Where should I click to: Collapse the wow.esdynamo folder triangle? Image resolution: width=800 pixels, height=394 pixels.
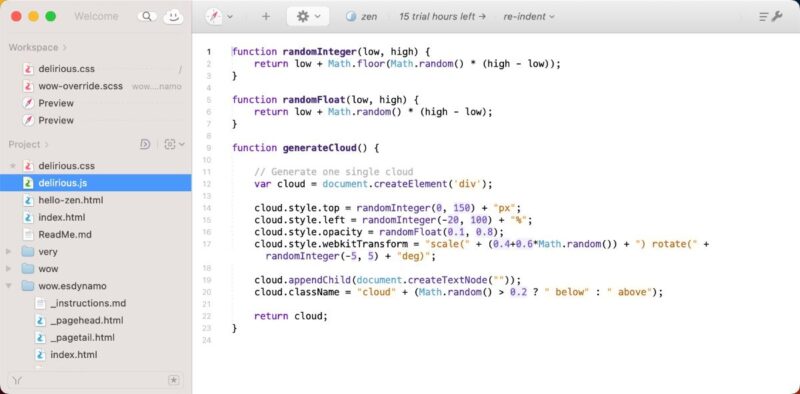pos(9,286)
